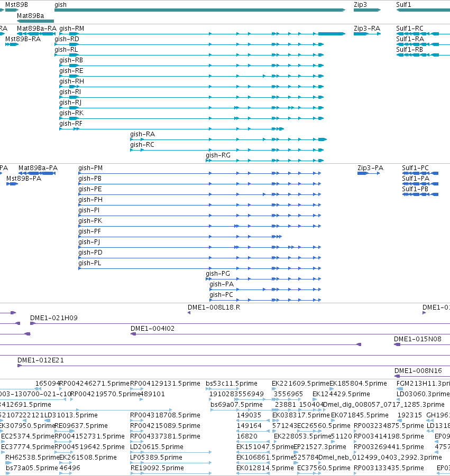Click the gish-RE transcript label
Screen dimensions: 450x476
pos(71,71)
